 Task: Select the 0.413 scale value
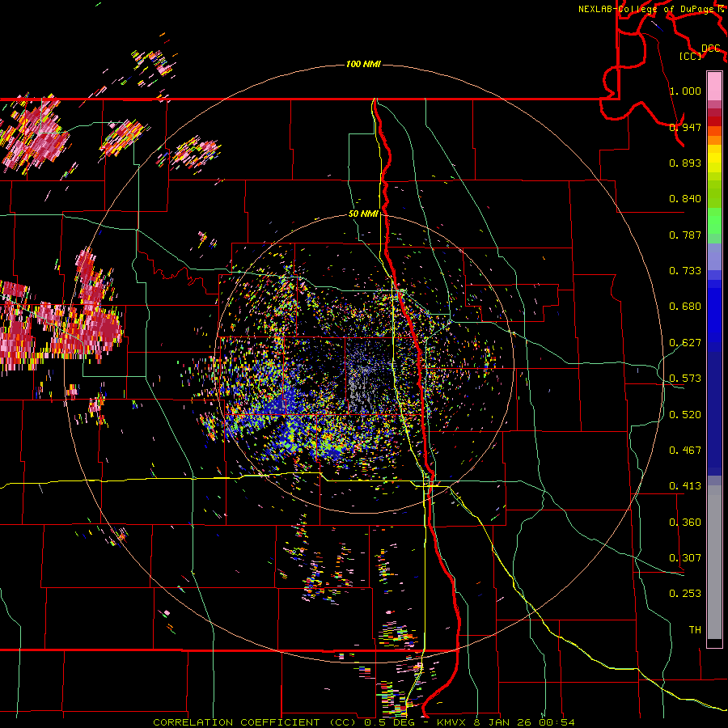click(685, 486)
